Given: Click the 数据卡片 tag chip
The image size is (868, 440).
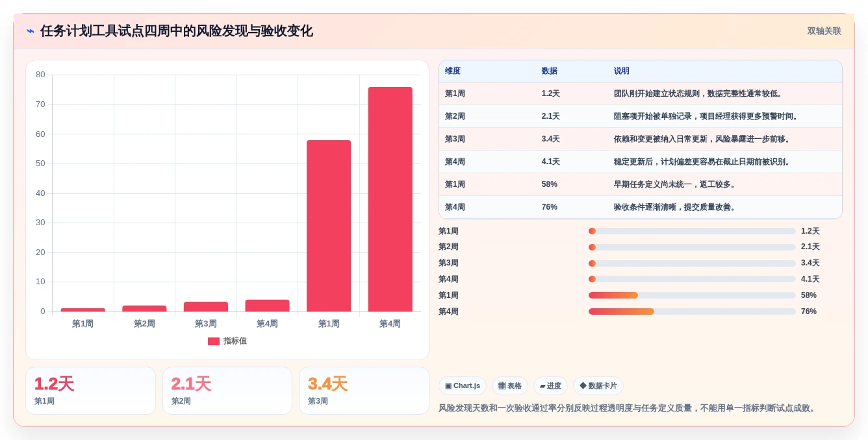Looking at the screenshot, I should pos(598,386).
